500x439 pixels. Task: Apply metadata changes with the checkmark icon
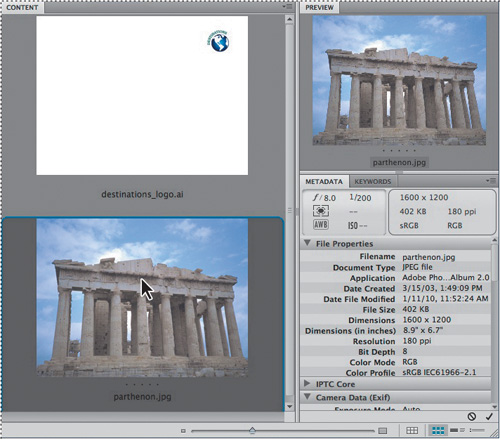click(x=489, y=416)
